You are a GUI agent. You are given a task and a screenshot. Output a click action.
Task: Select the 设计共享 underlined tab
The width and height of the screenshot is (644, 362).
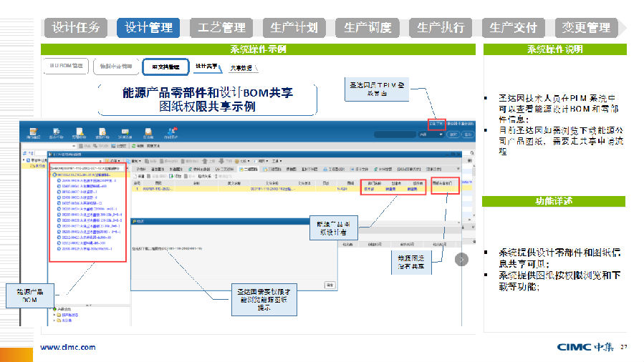[207, 67]
